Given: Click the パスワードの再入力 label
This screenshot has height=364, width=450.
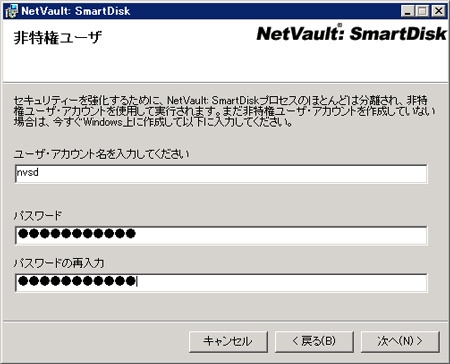Looking at the screenshot, I should click(x=59, y=263).
